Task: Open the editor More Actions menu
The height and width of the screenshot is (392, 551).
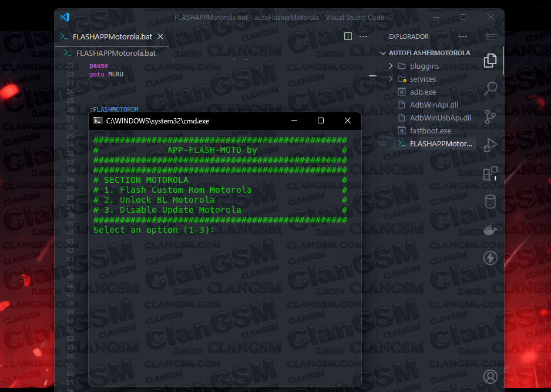Action: [363, 36]
